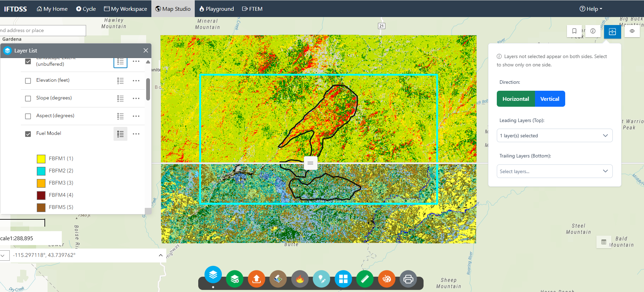The width and height of the screenshot is (644, 292).
Task: Show legend for Slope (degrees) layer
Action: 120,98
